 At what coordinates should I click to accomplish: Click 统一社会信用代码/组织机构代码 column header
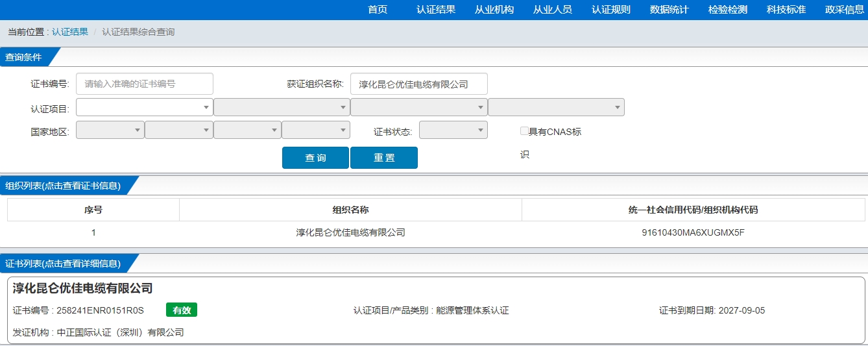(693, 210)
